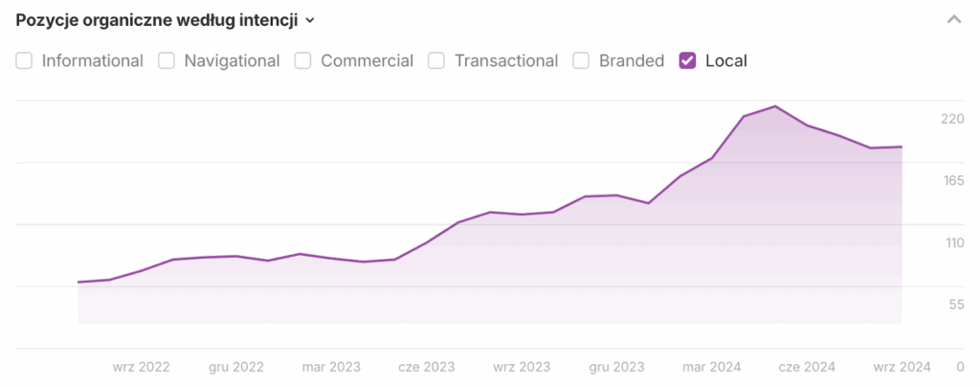This screenshot has height=387, width=980.
Task: Click the peak point of the purple line
Action: pos(774,106)
